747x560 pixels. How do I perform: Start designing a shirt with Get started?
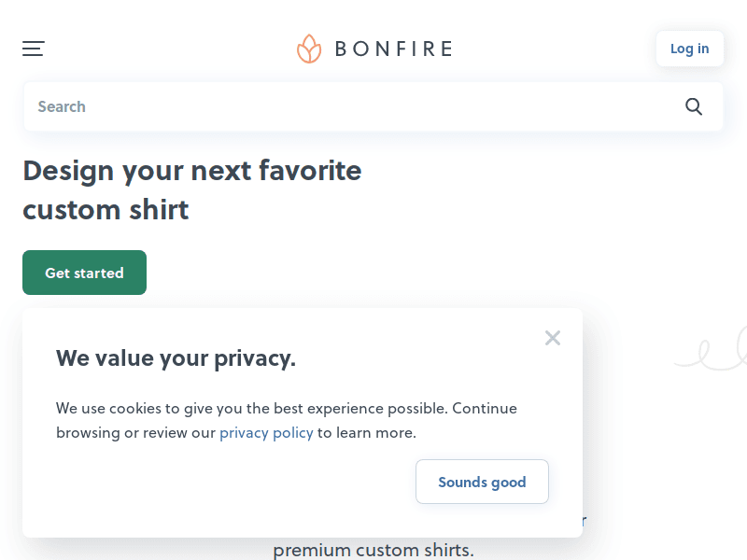point(84,273)
